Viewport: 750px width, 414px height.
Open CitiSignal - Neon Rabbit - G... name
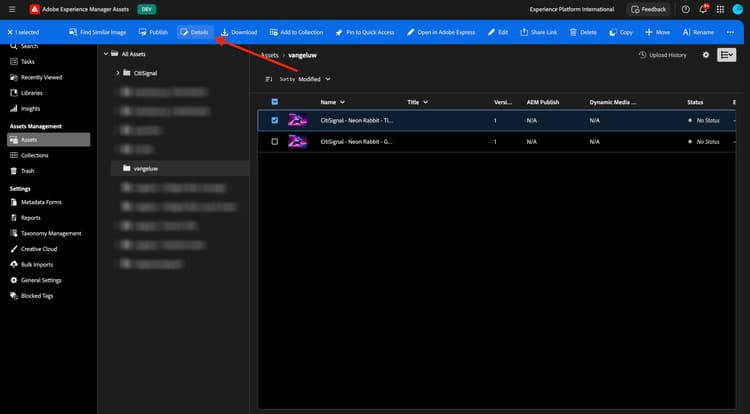(x=356, y=142)
